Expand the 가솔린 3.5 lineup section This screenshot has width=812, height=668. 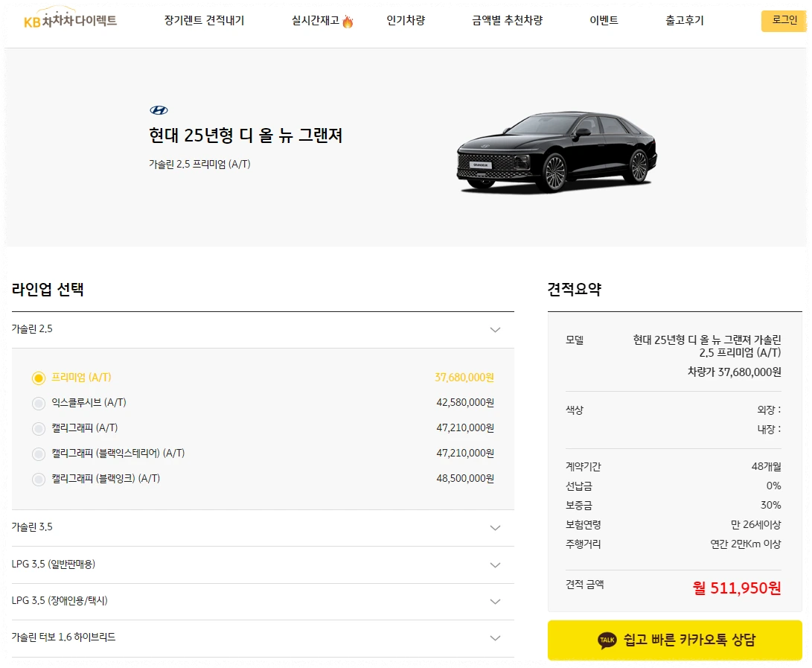(495, 527)
